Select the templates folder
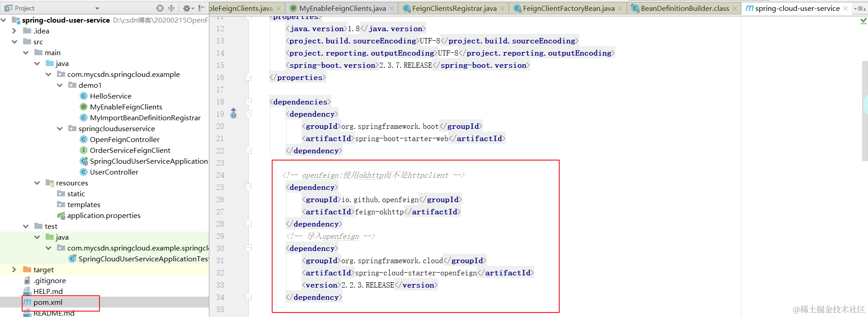The height and width of the screenshot is (317, 868). pyautogui.click(x=84, y=204)
